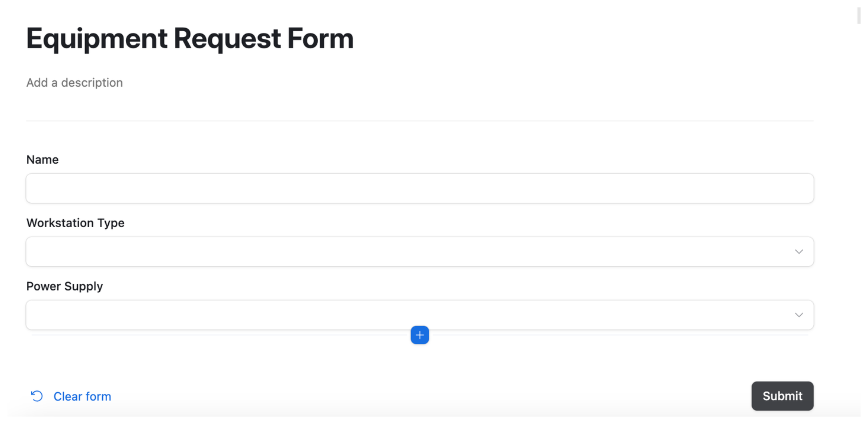The width and height of the screenshot is (868, 424).
Task: Add a new form field with the plus button
Action: [420, 335]
